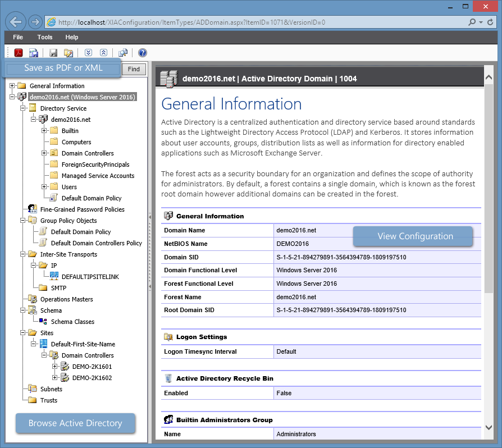
Task: Open the Help menu
Action: [72, 37]
